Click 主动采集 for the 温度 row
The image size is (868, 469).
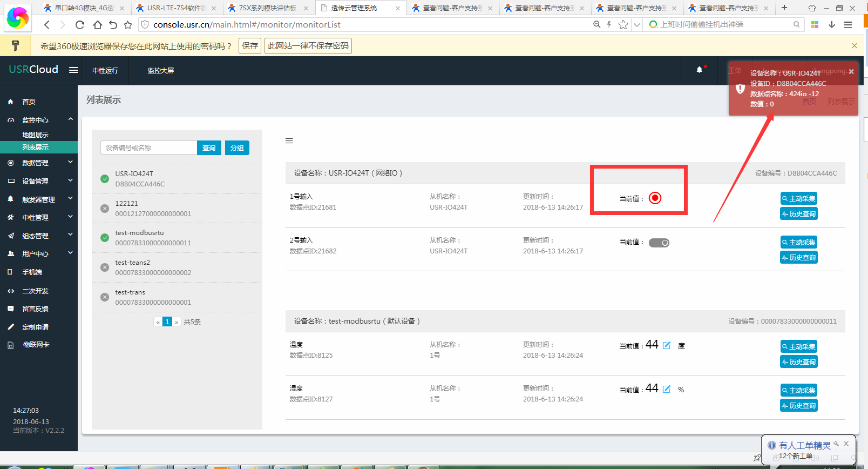pos(799,346)
